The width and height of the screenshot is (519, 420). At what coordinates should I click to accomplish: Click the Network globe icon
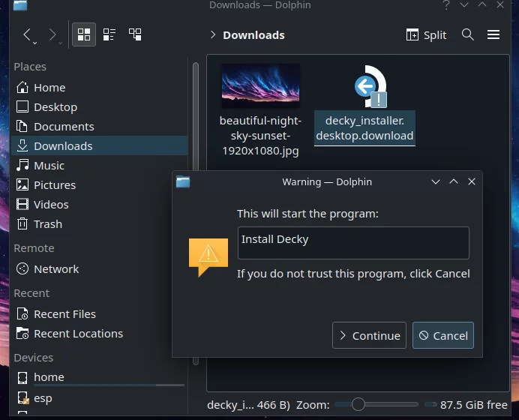click(22, 268)
